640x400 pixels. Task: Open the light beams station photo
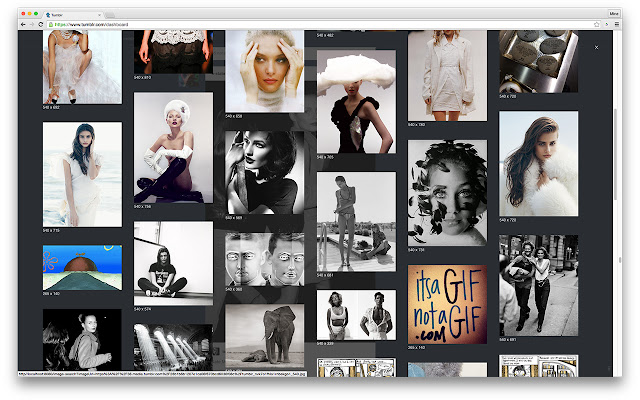(173, 347)
